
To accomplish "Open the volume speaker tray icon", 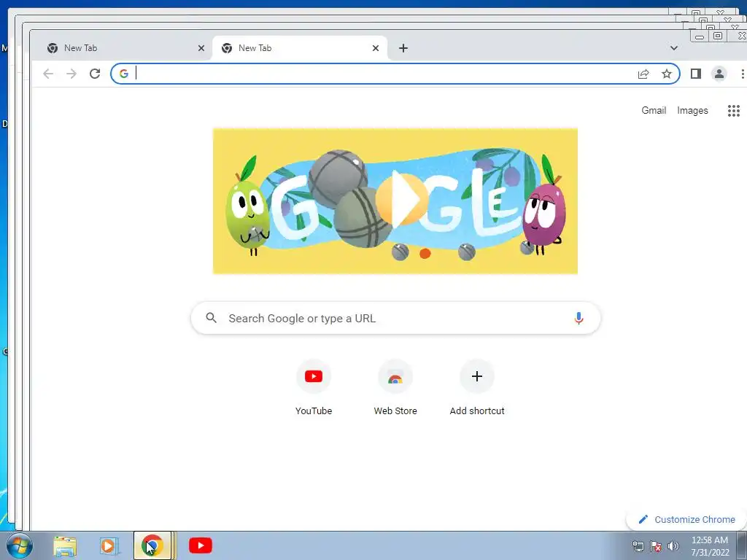I will 673,546.
